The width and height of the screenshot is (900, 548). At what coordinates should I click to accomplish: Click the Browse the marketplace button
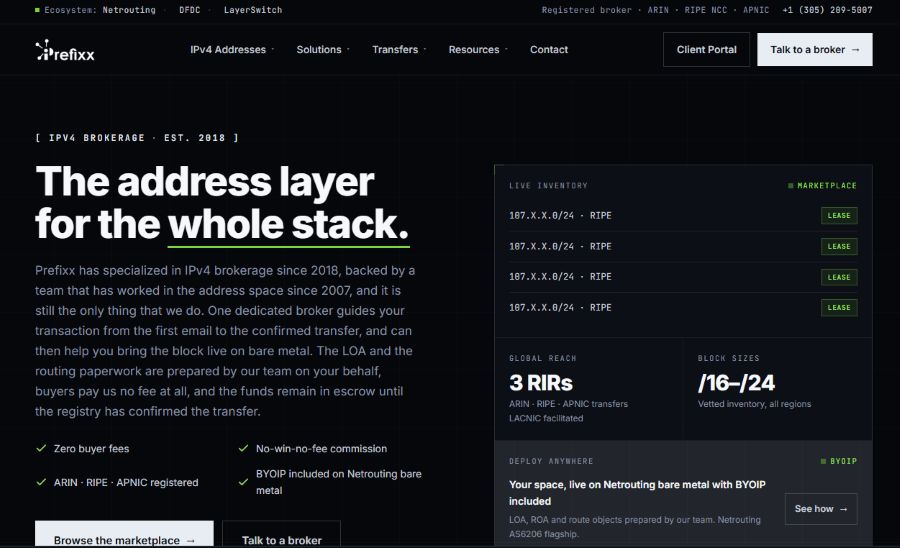[124, 534]
